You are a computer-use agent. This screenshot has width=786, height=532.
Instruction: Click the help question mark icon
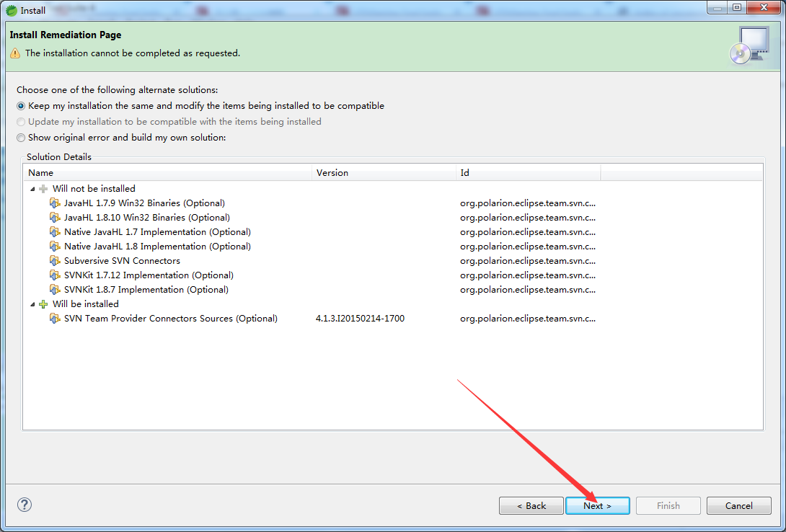click(x=24, y=505)
